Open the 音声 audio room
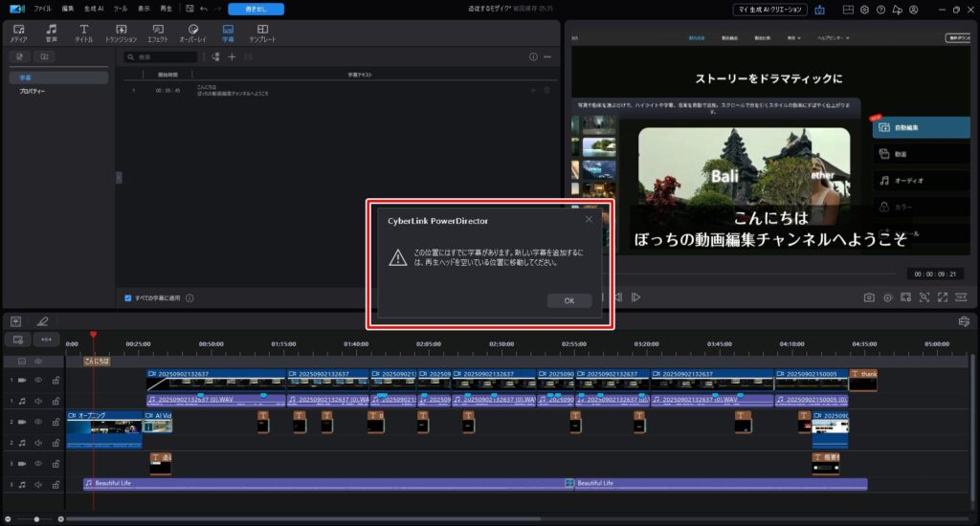 [51, 33]
